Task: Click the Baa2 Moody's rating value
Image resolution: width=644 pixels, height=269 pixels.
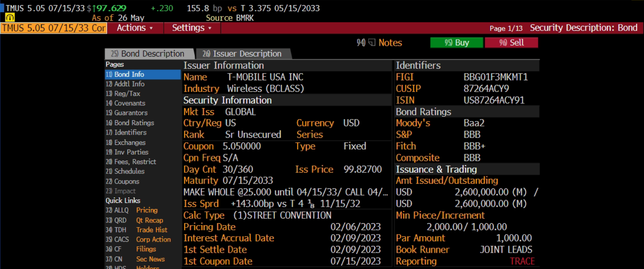Action: pos(474,123)
